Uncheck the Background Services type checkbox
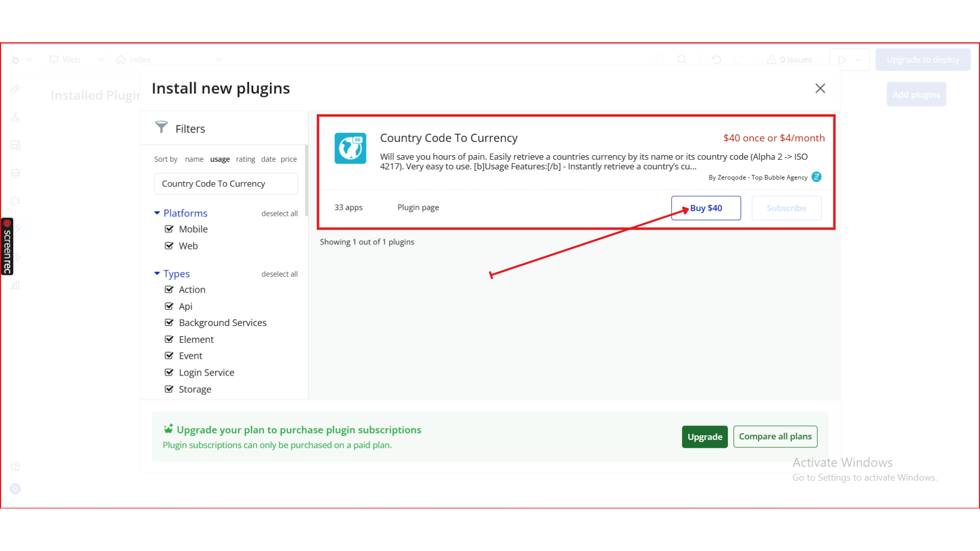This screenshot has height=551, width=980. 169,322
